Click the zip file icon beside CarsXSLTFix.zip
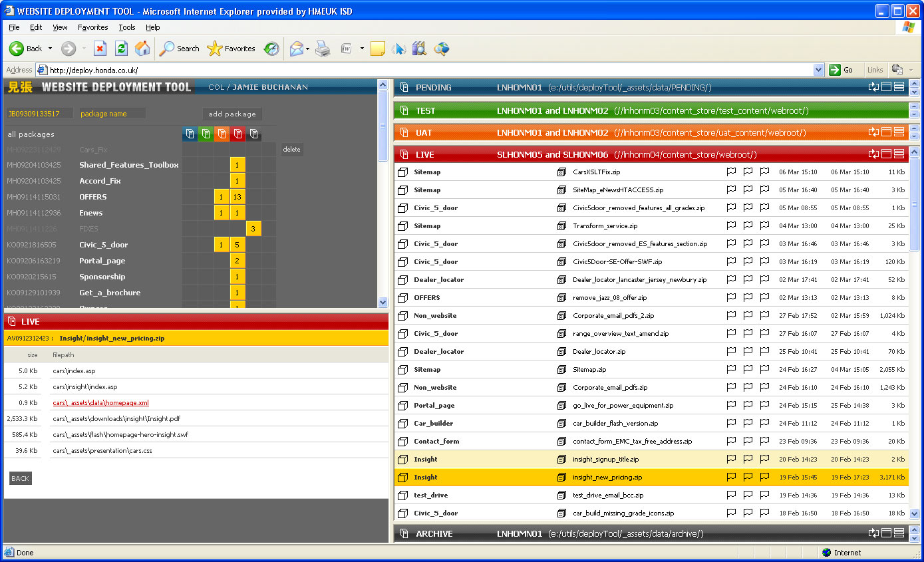The height and width of the screenshot is (562, 924). pyautogui.click(x=561, y=172)
